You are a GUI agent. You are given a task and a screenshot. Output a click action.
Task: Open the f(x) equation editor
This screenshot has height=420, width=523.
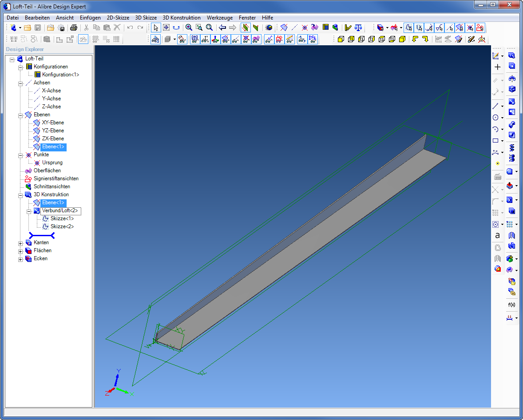pyautogui.click(x=511, y=305)
